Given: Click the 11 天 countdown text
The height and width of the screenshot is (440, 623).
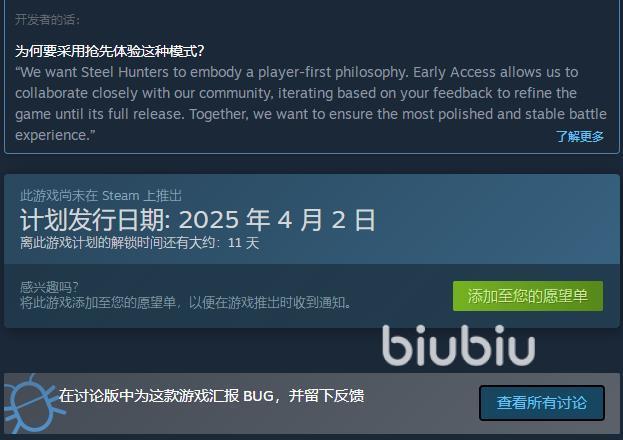Looking at the screenshot, I should point(244,243).
